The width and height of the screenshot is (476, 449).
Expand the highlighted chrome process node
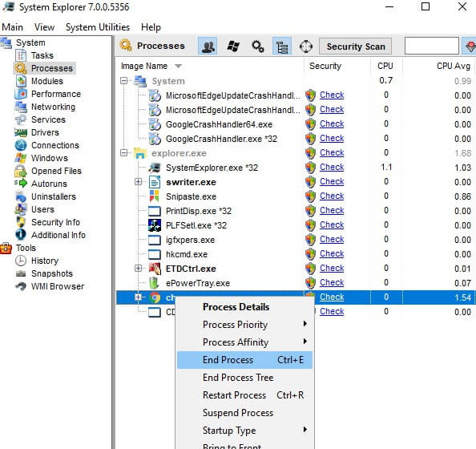click(138, 297)
